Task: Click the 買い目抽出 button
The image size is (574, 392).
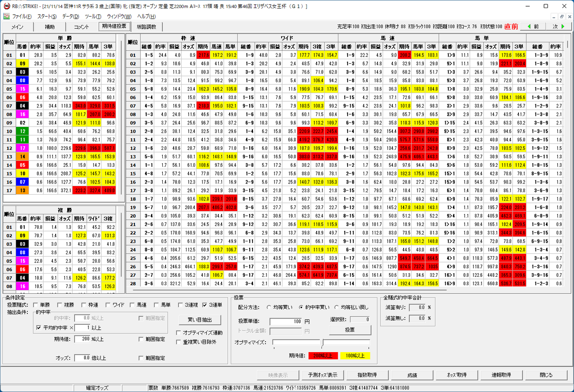Action: click(x=200, y=320)
